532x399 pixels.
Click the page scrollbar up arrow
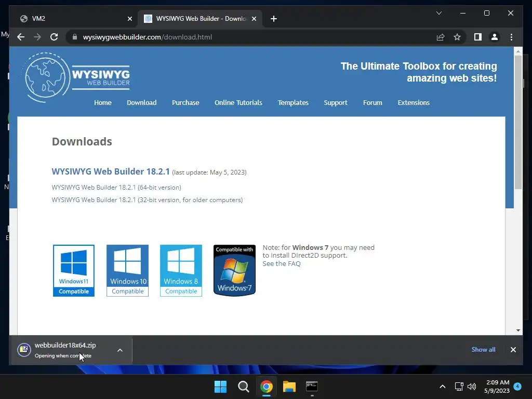[518, 51]
